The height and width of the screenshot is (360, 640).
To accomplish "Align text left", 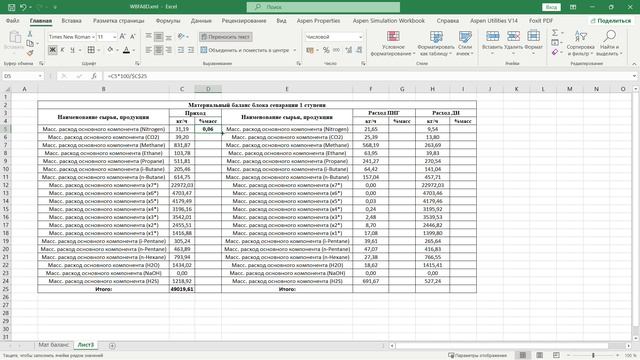I will (x=149, y=50).
